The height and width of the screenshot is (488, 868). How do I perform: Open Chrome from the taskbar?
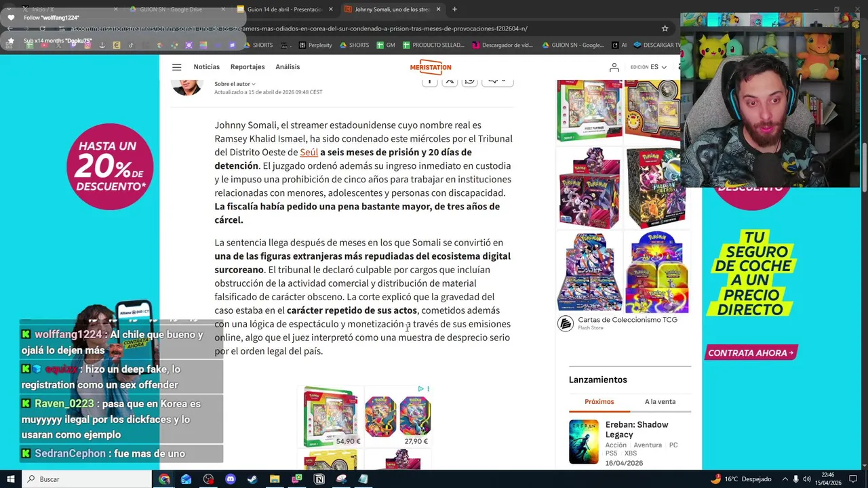click(164, 479)
